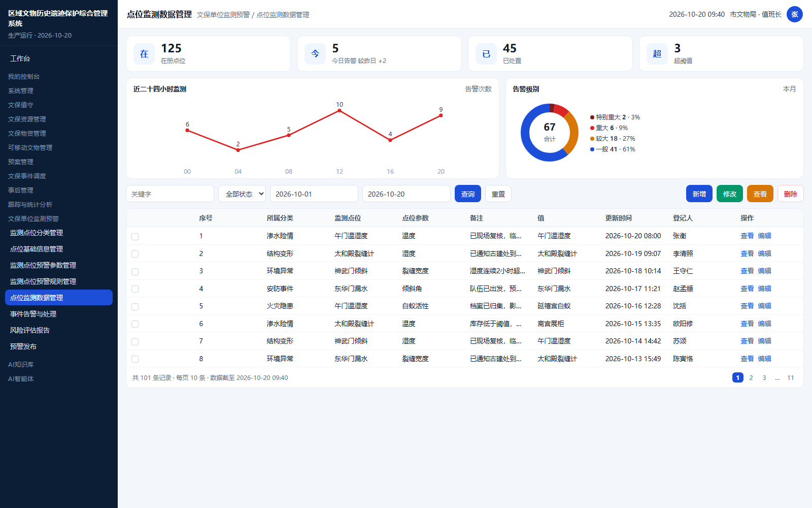
Task: Click 编辑 link for row 3
Action: 764,271
